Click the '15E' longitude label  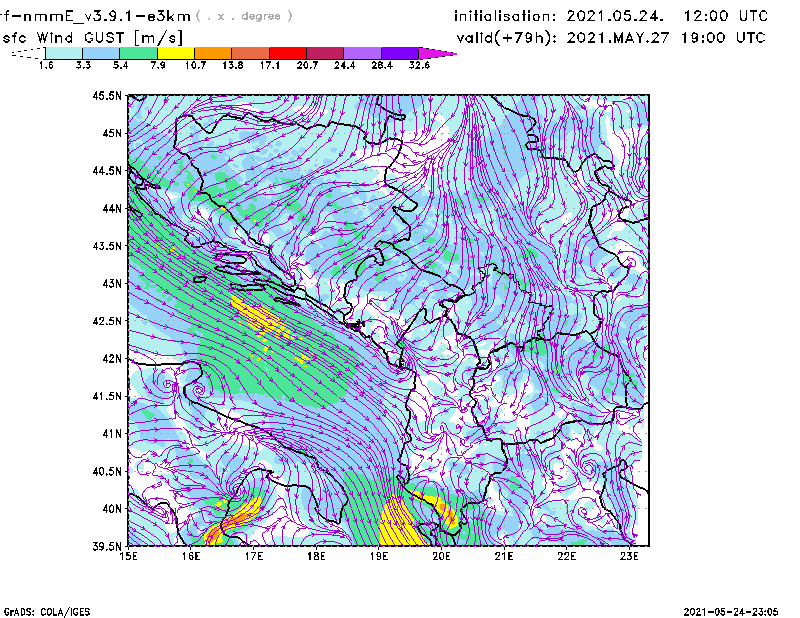pyautogui.click(x=128, y=556)
